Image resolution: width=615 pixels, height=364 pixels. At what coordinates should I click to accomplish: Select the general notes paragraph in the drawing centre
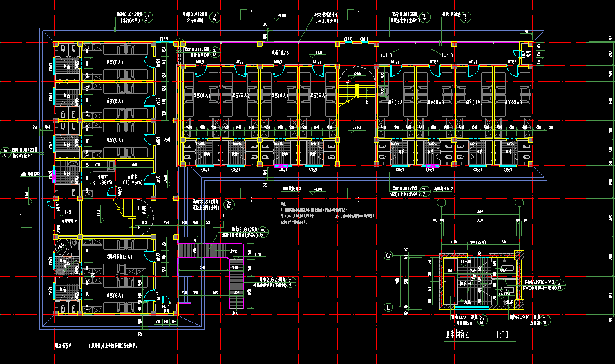pos(328,213)
